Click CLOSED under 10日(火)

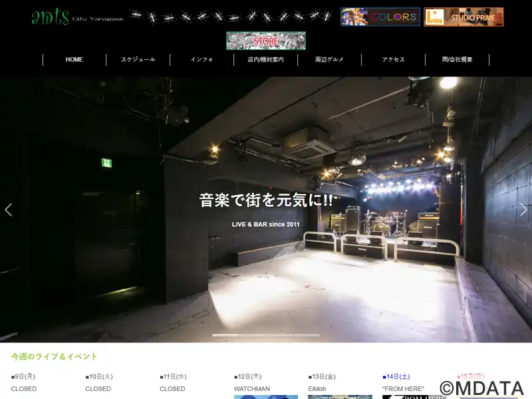(98, 389)
